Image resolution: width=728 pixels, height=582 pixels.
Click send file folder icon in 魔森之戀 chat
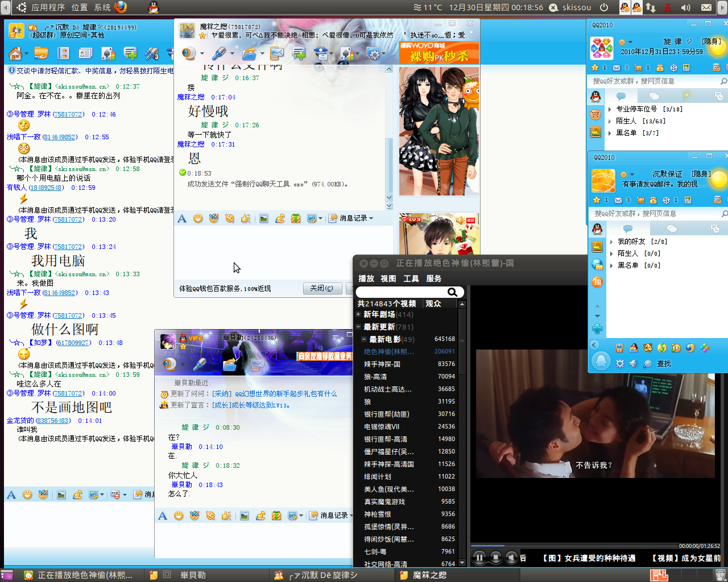pos(249,53)
